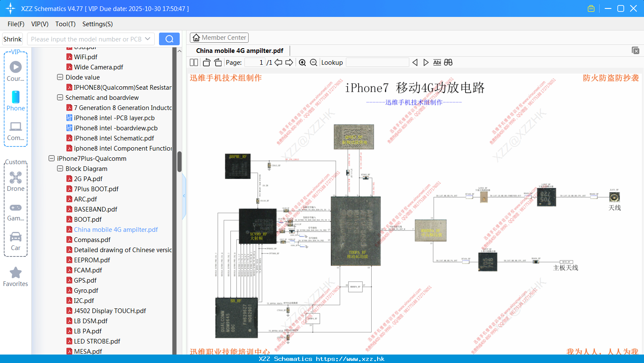Open Favorites in sidebar
This screenshot has width=644, height=363.
(16, 277)
